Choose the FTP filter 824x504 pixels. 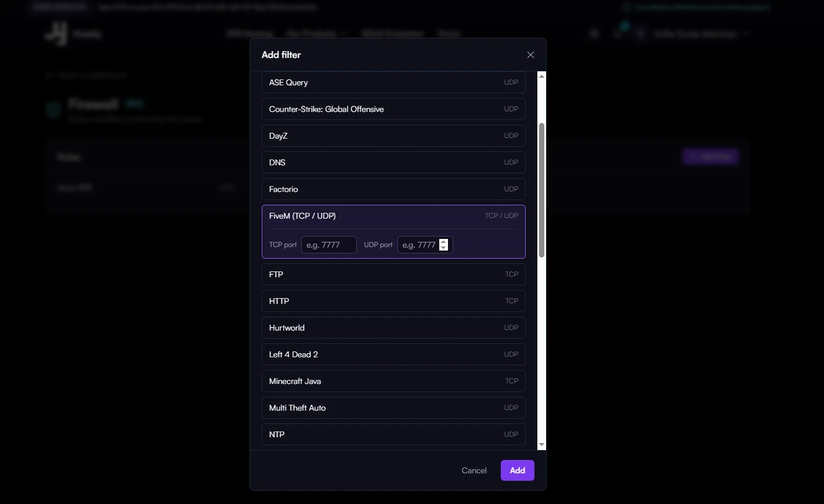pos(393,274)
